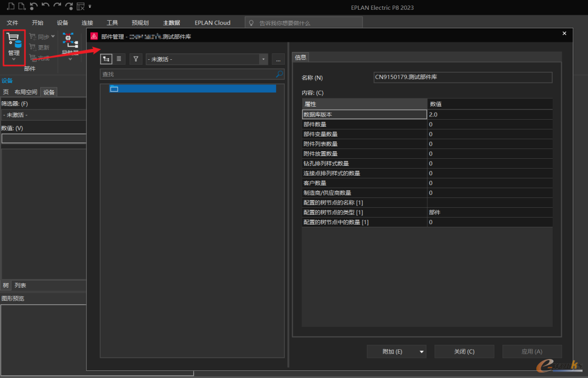This screenshot has width=588, height=378.
Task: Click the plain undo arrow icon
Action: (45, 6)
